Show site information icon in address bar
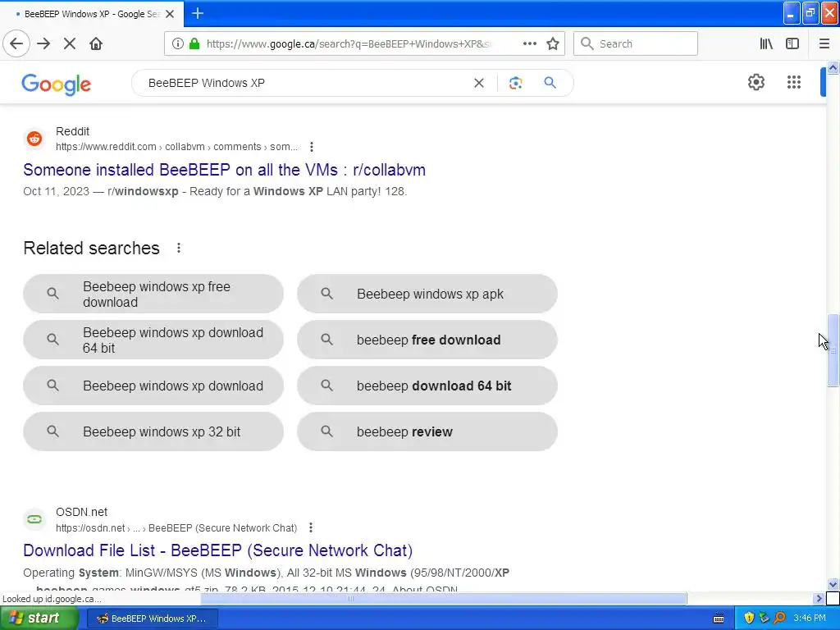 [178, 44]
